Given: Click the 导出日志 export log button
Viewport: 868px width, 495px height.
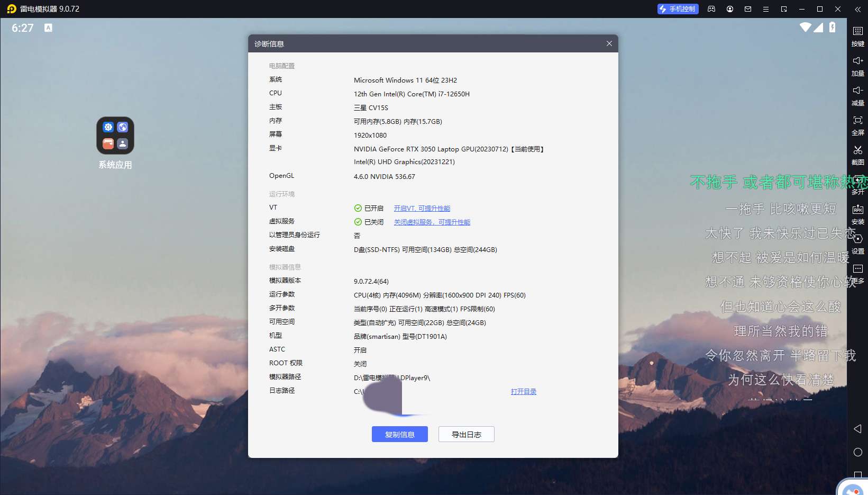Looking at the screenshot, I should click(x=466, y=434).
